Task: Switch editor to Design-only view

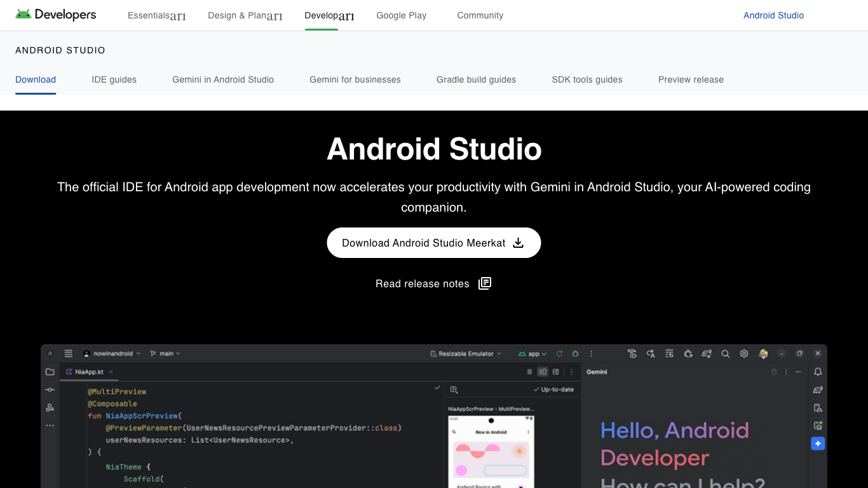Action: click(x=556, y=372)
